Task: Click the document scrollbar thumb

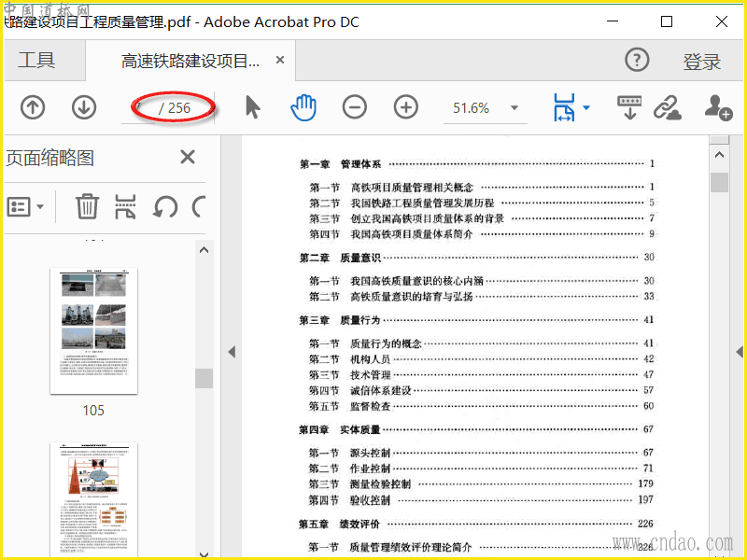Action: pos(719,181)
